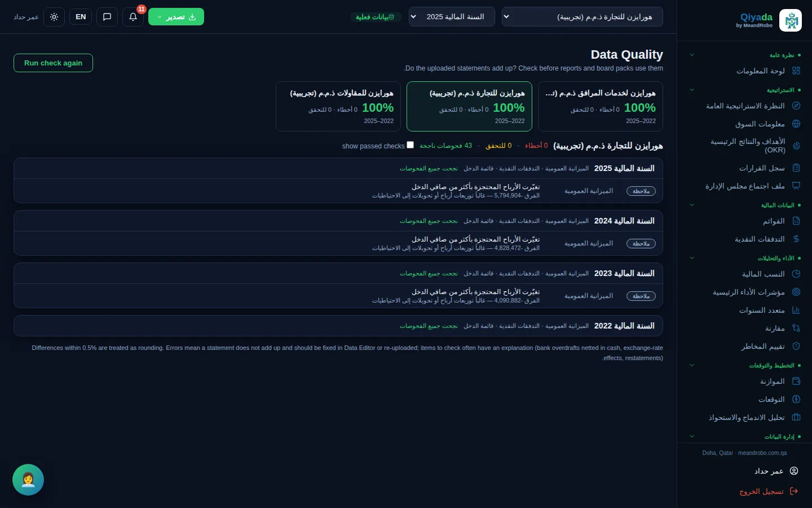Click the متعدد السنوات bar chart icon
This screenshot has height=508, width=812.
pos(796,310)
